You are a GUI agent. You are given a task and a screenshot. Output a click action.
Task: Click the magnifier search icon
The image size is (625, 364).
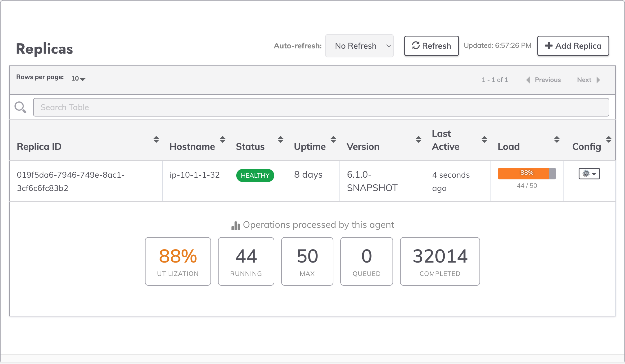click(x=20, y=107)
